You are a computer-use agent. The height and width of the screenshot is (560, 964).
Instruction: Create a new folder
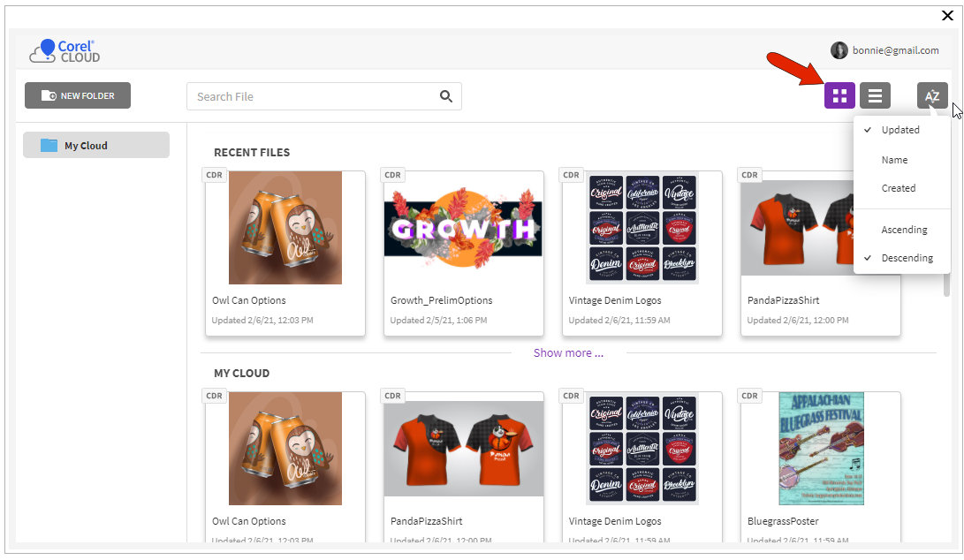[x=78, y=95]
